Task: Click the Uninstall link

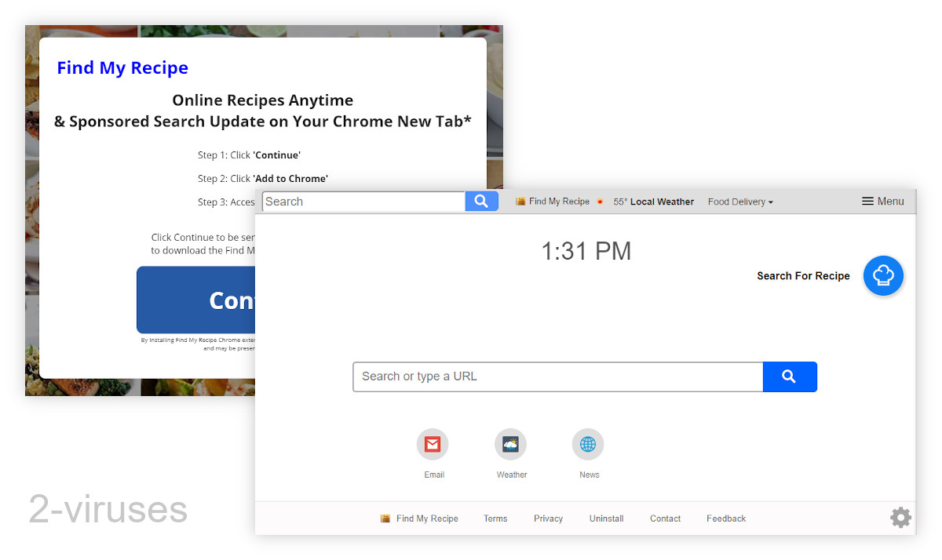Action: (x=605, y=518)
